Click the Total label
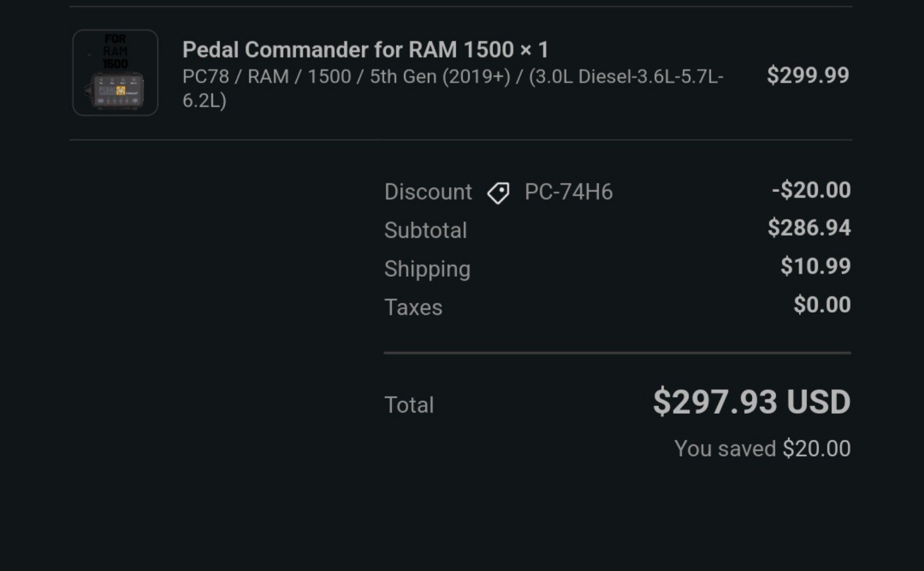This screenshot has height=571, width=924. pos(409,405)
